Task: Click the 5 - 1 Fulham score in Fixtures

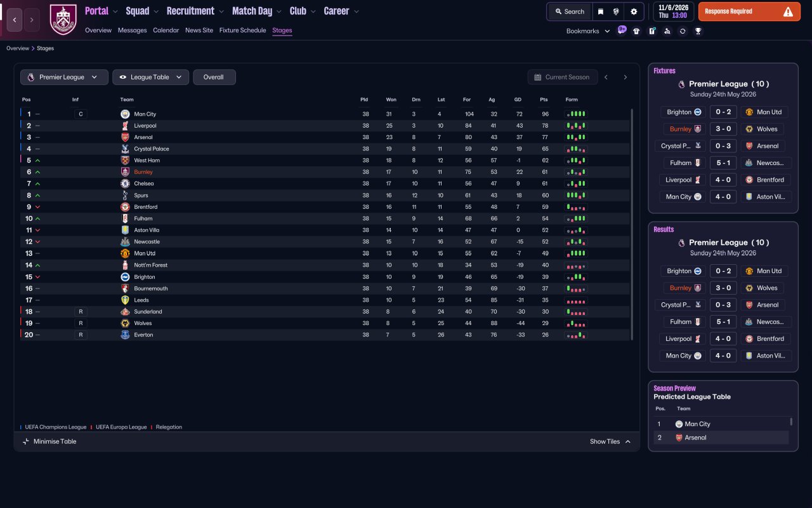Action: (x=723, y=163)
